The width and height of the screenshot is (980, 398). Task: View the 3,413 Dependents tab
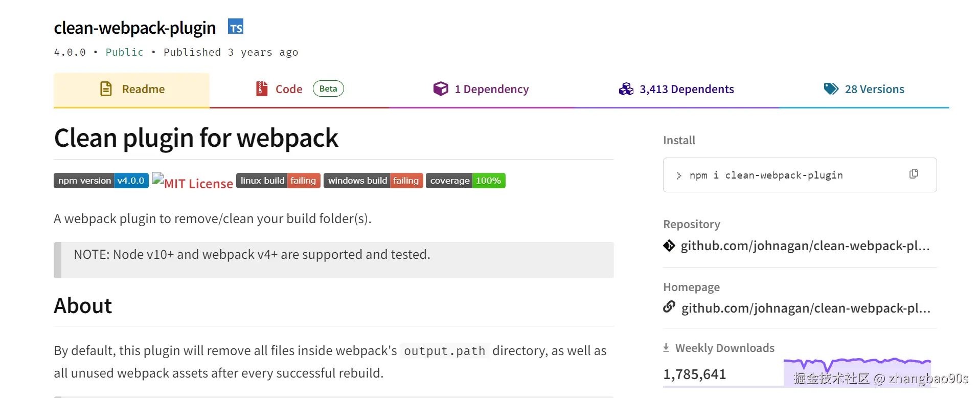pos(686,90)
